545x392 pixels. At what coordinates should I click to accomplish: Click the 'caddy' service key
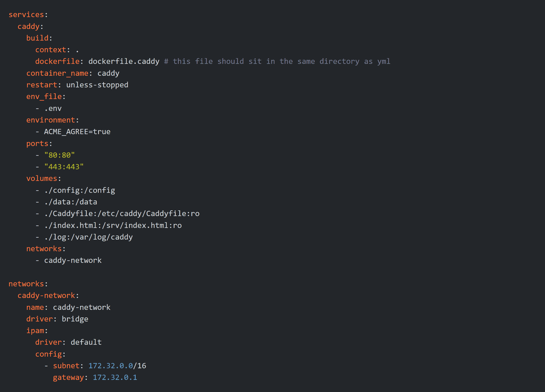pos(28,26)
